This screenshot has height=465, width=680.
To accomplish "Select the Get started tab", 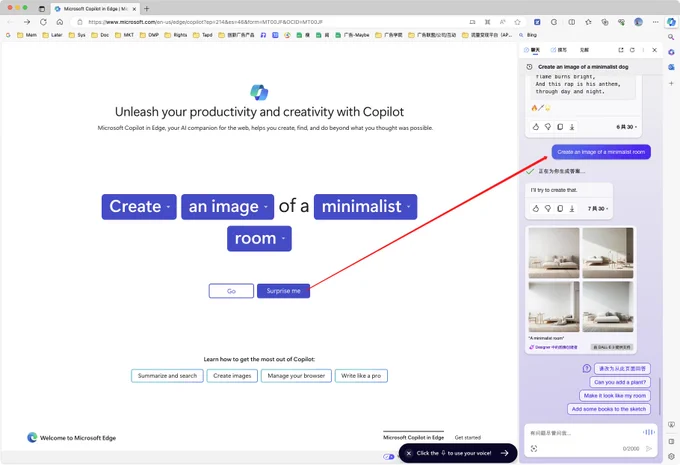I will [x=468, y=437].
